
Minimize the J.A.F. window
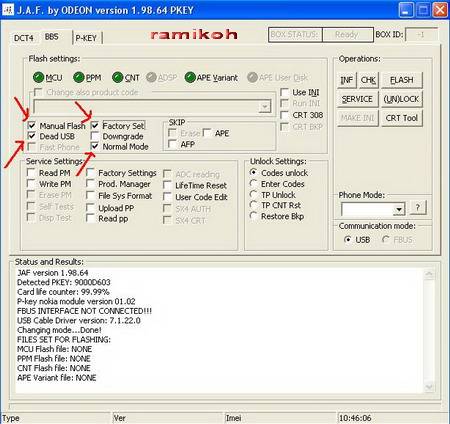pyautogui.click(x=405, y=10)
